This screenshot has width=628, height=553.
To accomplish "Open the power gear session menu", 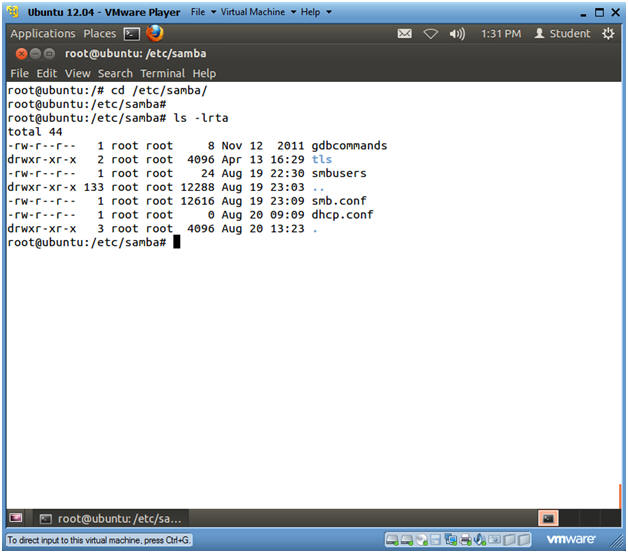I will 608,34.
